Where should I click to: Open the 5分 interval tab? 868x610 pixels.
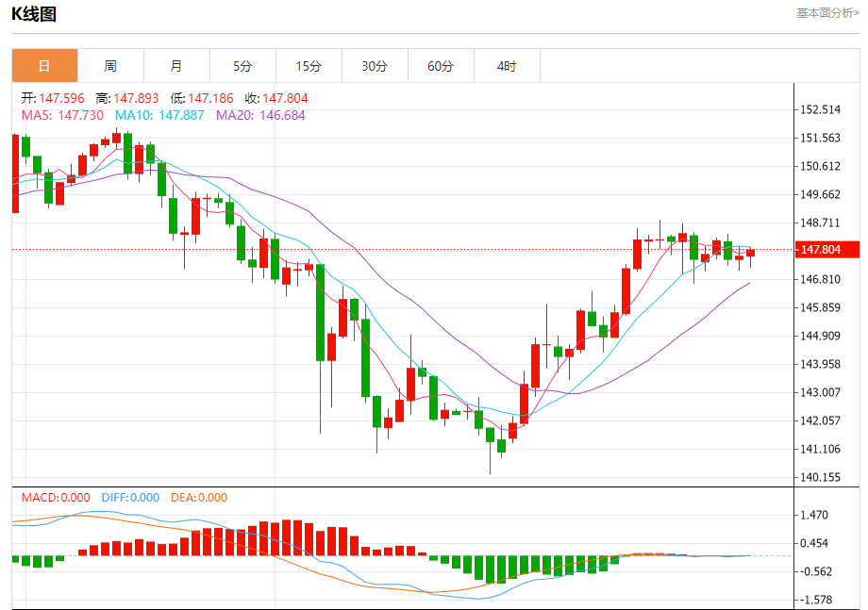pos(242,66)
